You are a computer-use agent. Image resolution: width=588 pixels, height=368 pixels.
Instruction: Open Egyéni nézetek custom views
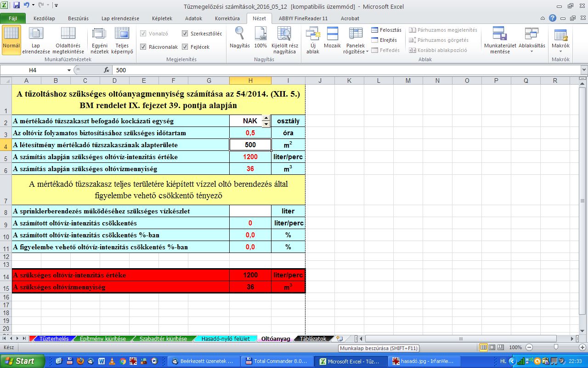coord(100,40)
